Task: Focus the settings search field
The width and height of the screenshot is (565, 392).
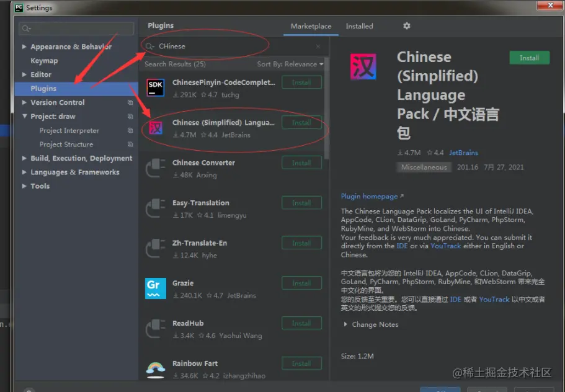Action: pyautogui.click(x=76, y=29)
